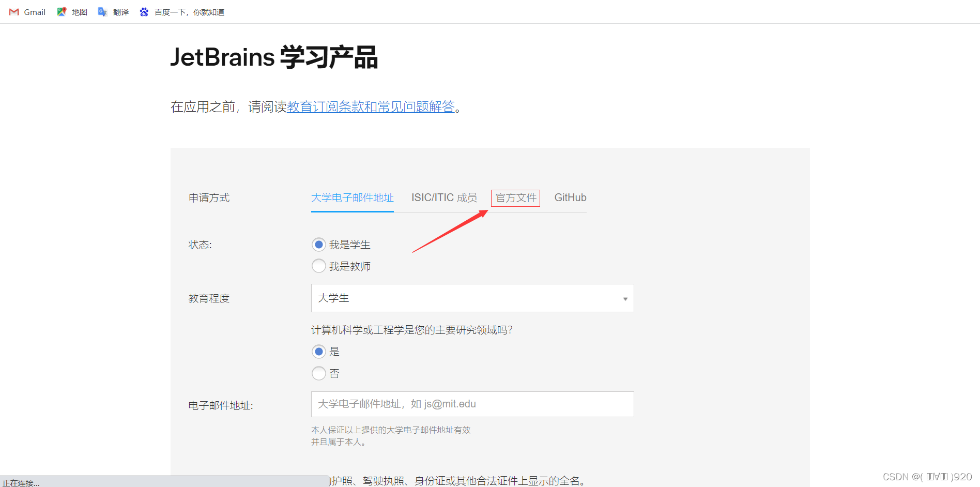980x487 pixels.
Task: Open the Translate bookmark icon
Action: pyautogui.click(x=102, y=12)
